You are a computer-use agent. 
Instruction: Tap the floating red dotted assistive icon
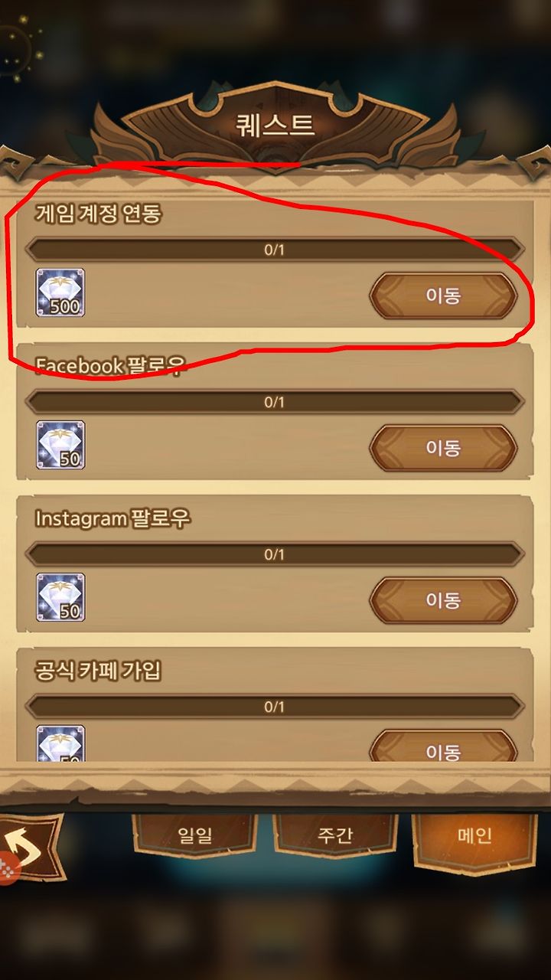[x=6, y=868]
